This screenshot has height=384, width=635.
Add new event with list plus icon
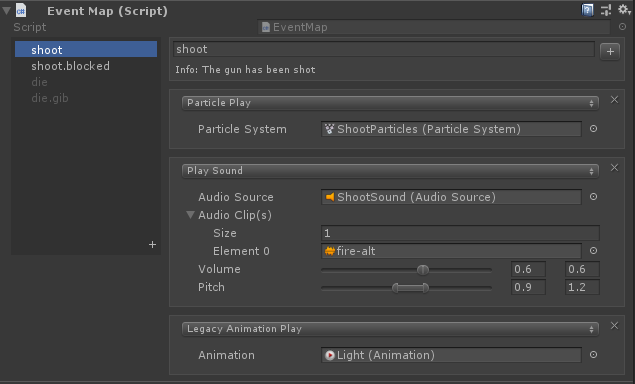[152, 244]
